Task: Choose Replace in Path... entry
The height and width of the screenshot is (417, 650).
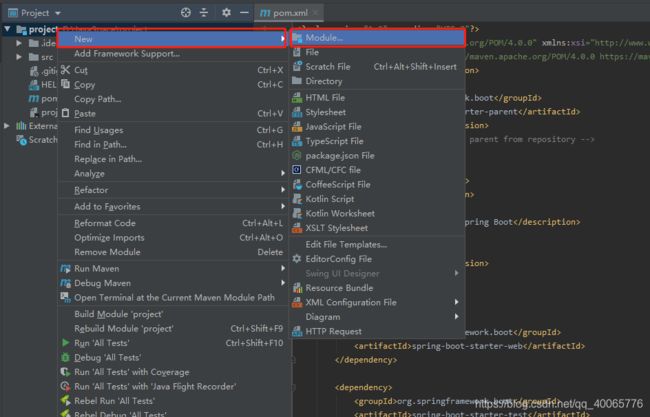Action: coord(172,159)
